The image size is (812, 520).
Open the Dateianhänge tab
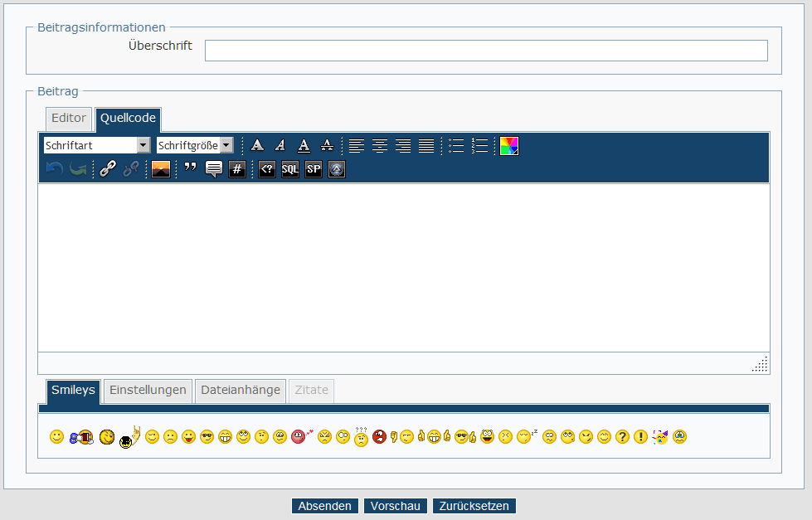tap(241, 391)
